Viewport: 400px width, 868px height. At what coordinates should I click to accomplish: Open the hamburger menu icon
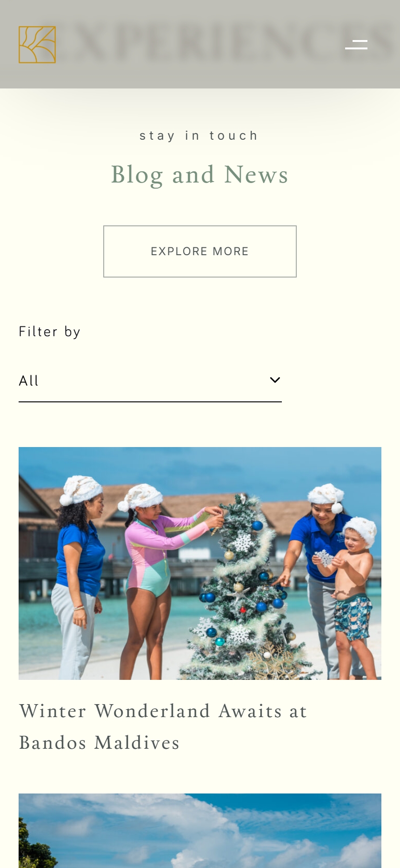[356, 45]
